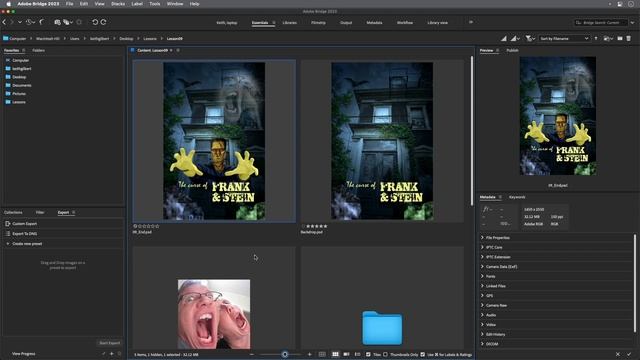The height and width of the screenshot is (360, 640).
Task: Open more workspaces overflow arrow
Action: 471,22
